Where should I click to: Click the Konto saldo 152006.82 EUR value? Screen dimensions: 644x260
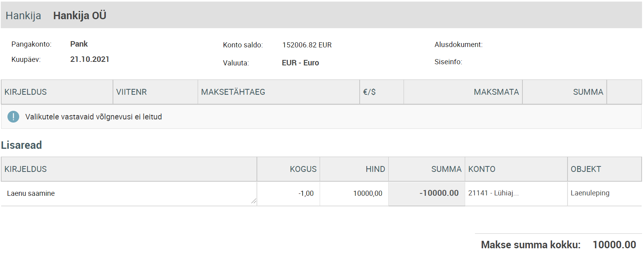click(x=307, y=45)
